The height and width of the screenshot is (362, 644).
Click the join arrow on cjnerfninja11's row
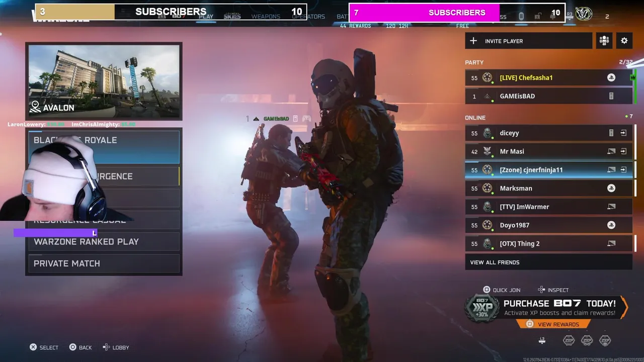point(623,170)
